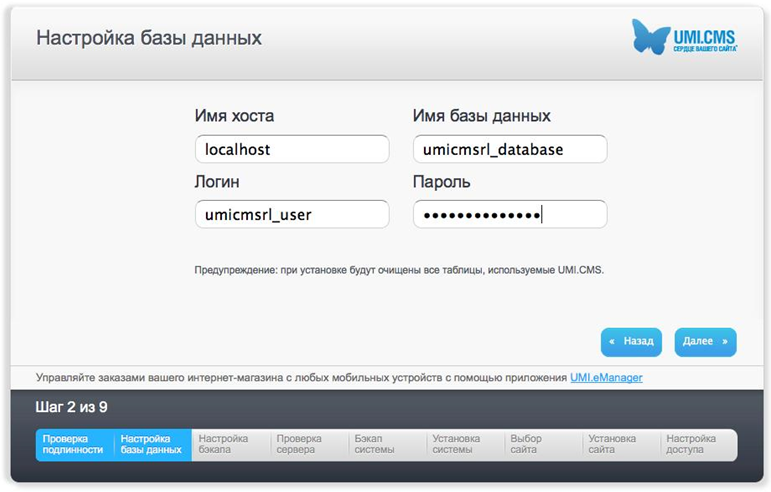Focus the Имя хоста field containing localhost
The width and height of the screenshot is (771, 492).
coord(291,149)
